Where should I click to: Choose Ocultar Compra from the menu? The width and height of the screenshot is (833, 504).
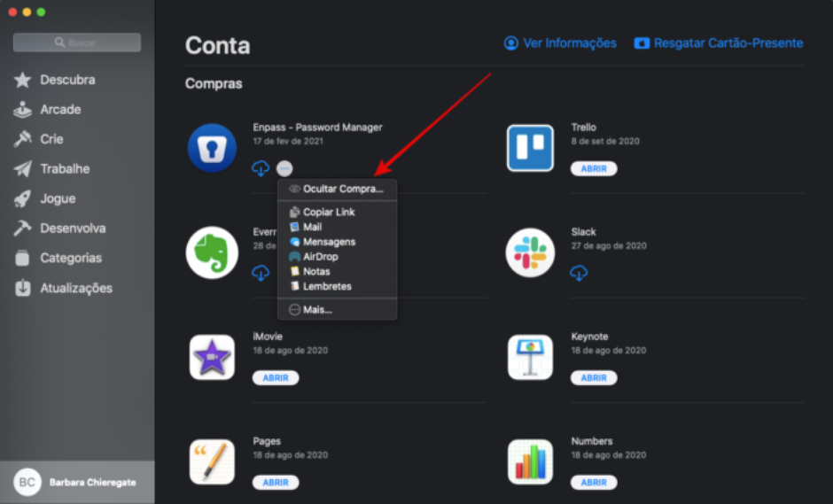pyautogui.click(x=338, y=189)
